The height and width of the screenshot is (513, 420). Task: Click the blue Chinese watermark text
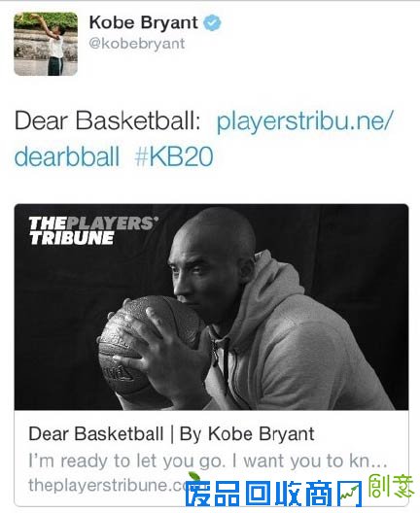pos(273,494)
